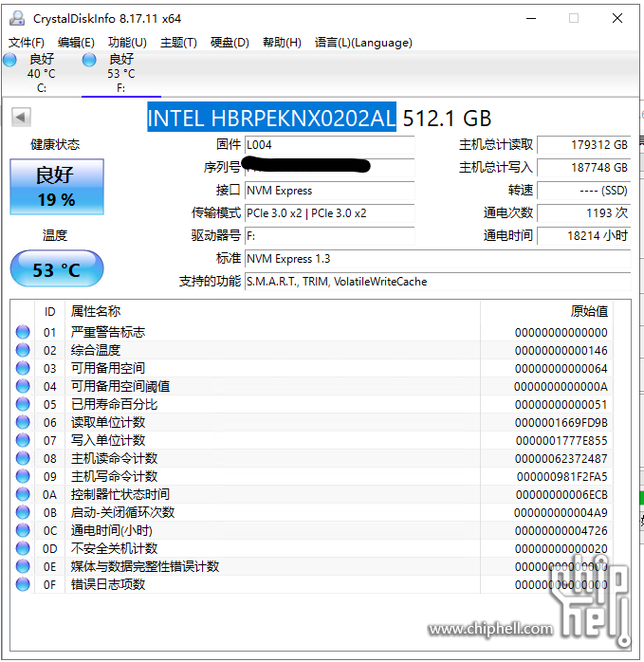Screen dimensions: 644x662
Task: Click total host reads value 179312 GB
Action: (584, 145)
